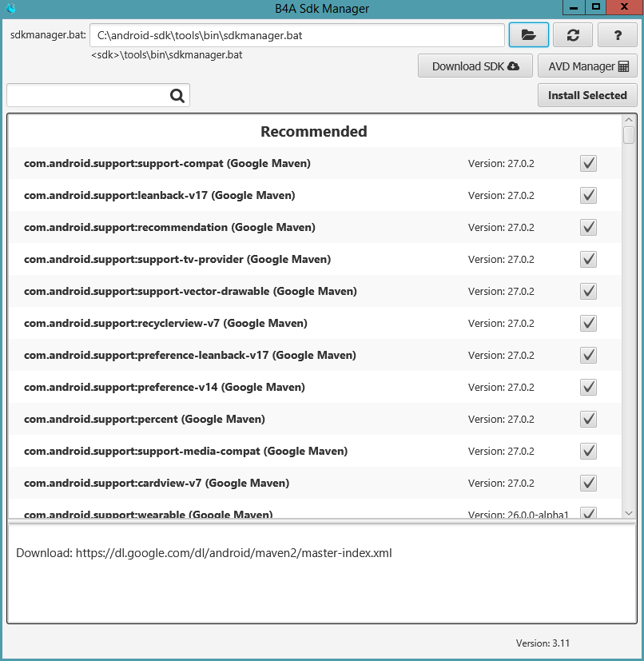This screenshot has width=644, height=661.
Task: Click the search magnifier icon
Action: pos(177,96)
